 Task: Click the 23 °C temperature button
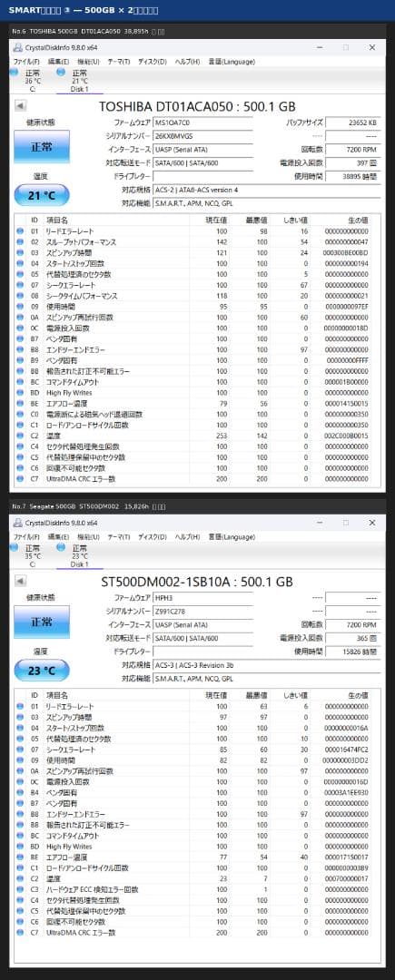pyautogui.click(x=41, y=671)
